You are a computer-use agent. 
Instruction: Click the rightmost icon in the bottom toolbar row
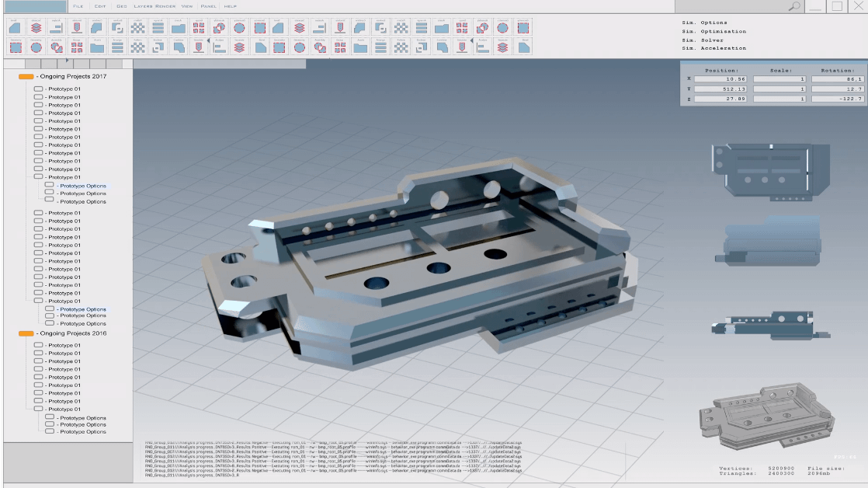[524, 47]
